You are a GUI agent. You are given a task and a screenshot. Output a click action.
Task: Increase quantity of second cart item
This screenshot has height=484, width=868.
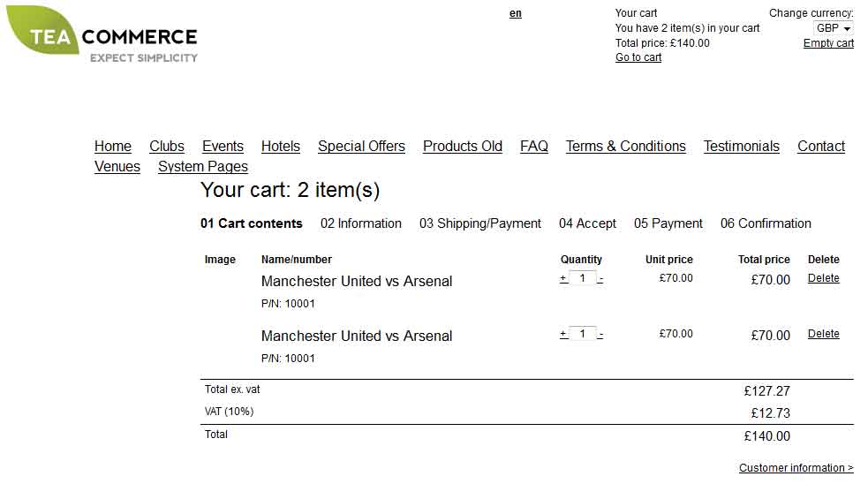(x=563, y=334)
